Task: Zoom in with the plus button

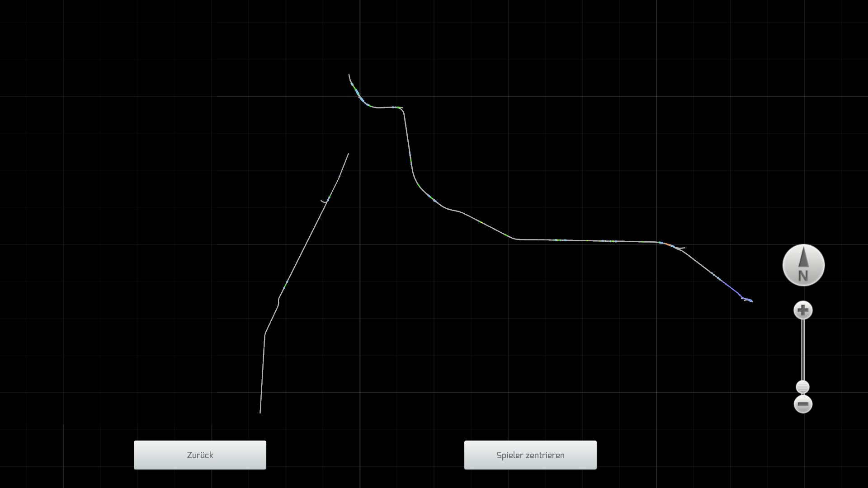Action: point(803,310)
